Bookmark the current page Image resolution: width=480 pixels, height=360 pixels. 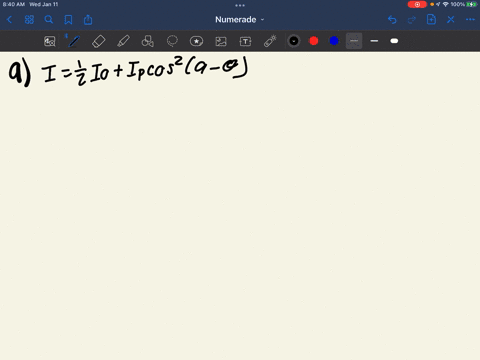click(68, 20)
